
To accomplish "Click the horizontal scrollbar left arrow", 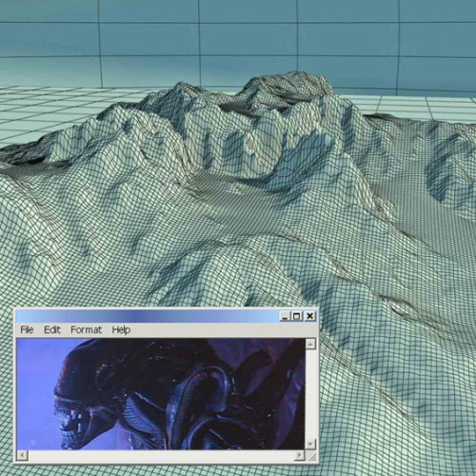I will point(22,456).
